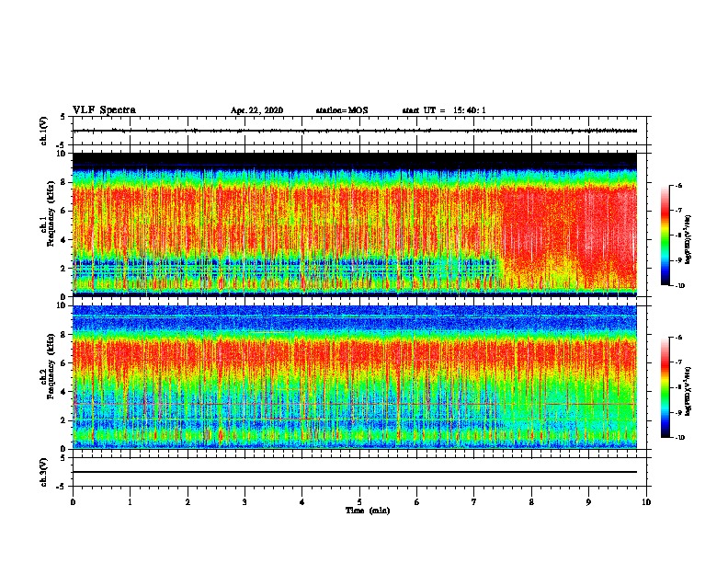This screenshot has width=728, height=563.
Task: Click the ch.1 colorbar label "-6"
Action: [x=678, y=186]
